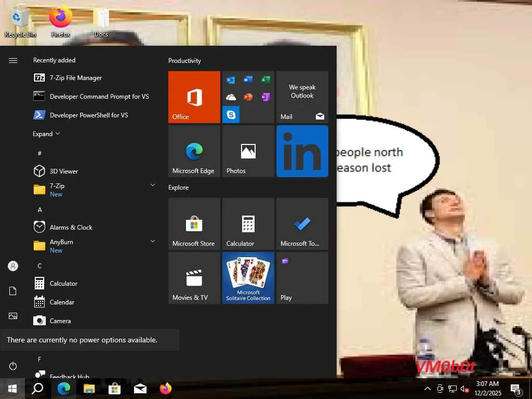
Task: Open Firefox from the taskbar
Action: (165, 389)
